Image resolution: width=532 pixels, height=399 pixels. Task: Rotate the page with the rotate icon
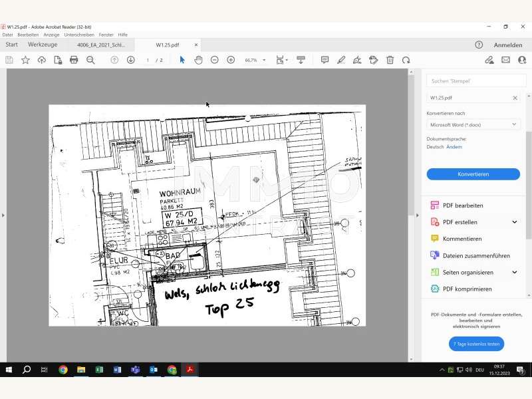[406, 60]
